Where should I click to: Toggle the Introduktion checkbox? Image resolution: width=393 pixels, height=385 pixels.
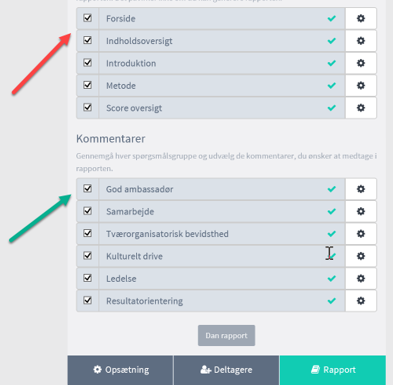click(x=88, y=62)
